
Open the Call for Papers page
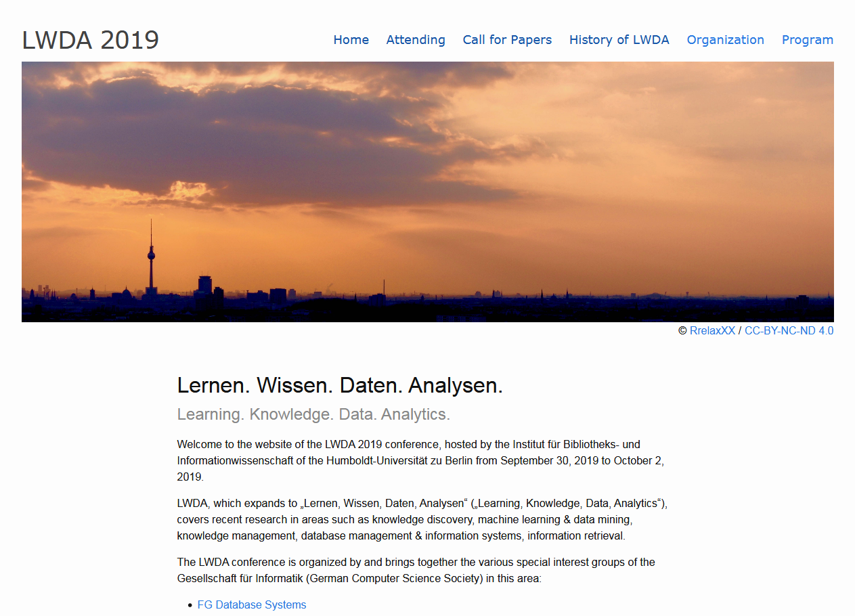(x=507, y=40)
